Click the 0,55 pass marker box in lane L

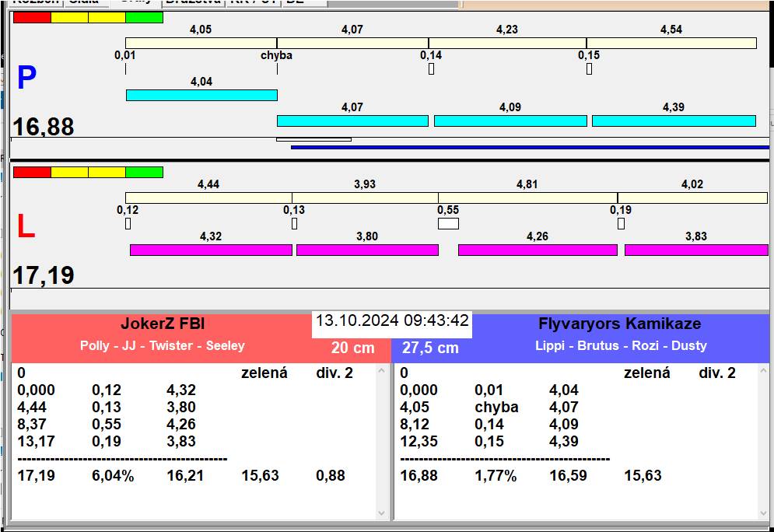click(448, 224)
